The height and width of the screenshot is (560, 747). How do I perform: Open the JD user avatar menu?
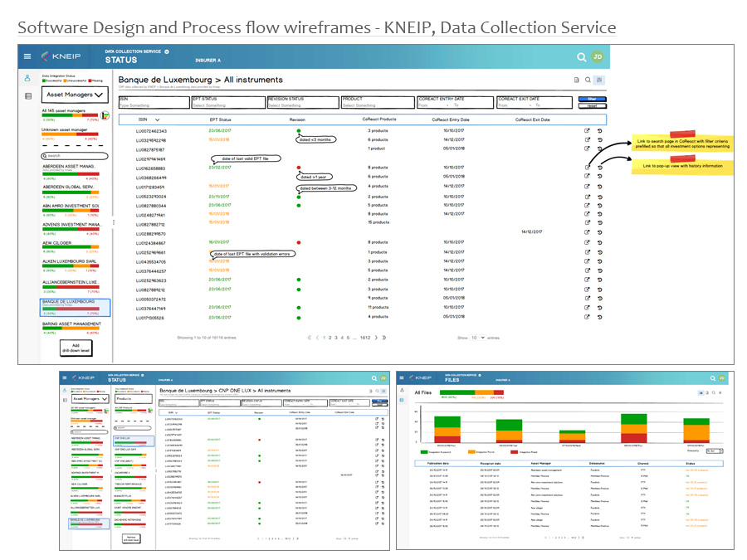[x=598, y=57]
